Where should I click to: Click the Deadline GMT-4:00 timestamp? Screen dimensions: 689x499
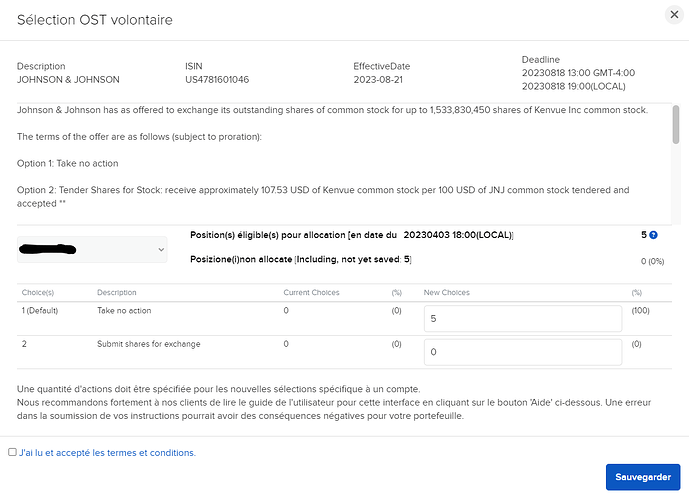coord(578,72)
